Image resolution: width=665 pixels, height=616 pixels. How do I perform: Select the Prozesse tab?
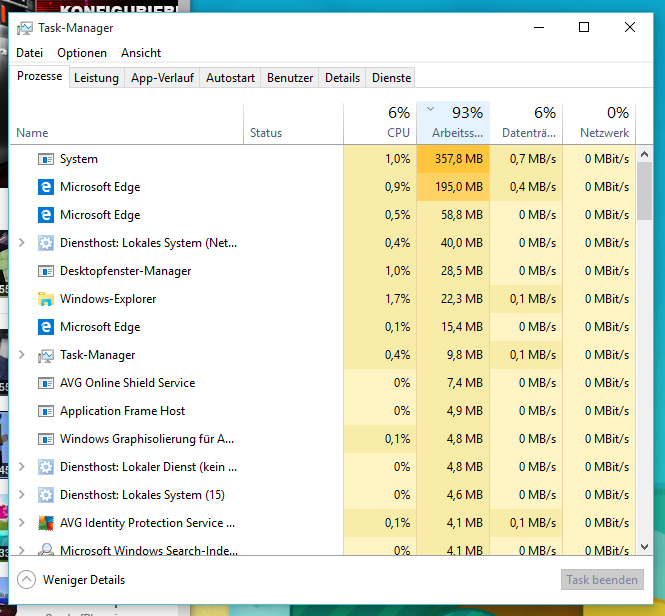tap(39, 76)
